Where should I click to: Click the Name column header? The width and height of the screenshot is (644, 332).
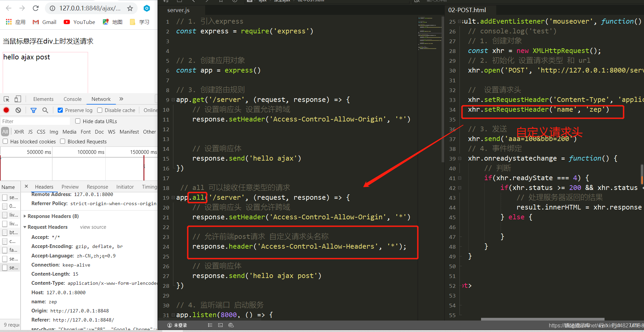[8, 187]
